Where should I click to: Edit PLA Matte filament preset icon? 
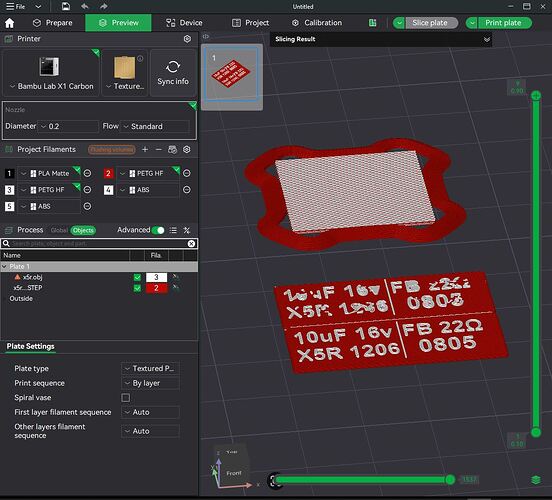[x=87, y=173]
